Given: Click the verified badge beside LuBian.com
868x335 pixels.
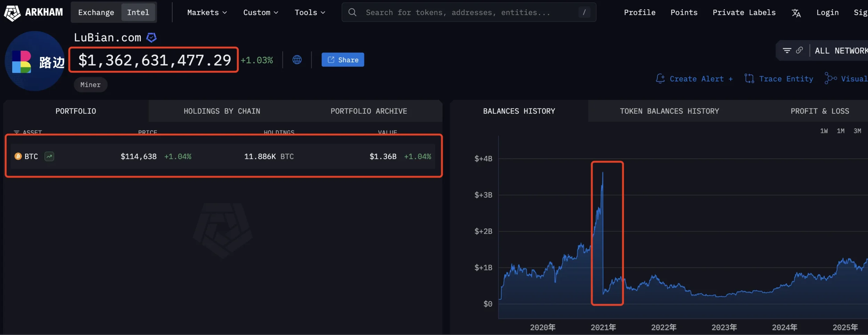Looking at the screenshot, I should pos(151,37).
